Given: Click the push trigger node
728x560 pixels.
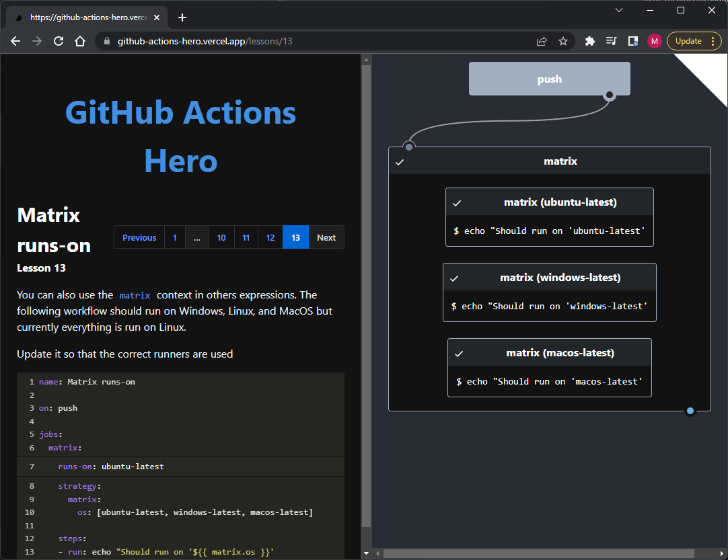Looking at the screenshot, I should pyautogui.click(x=549, y=79).
